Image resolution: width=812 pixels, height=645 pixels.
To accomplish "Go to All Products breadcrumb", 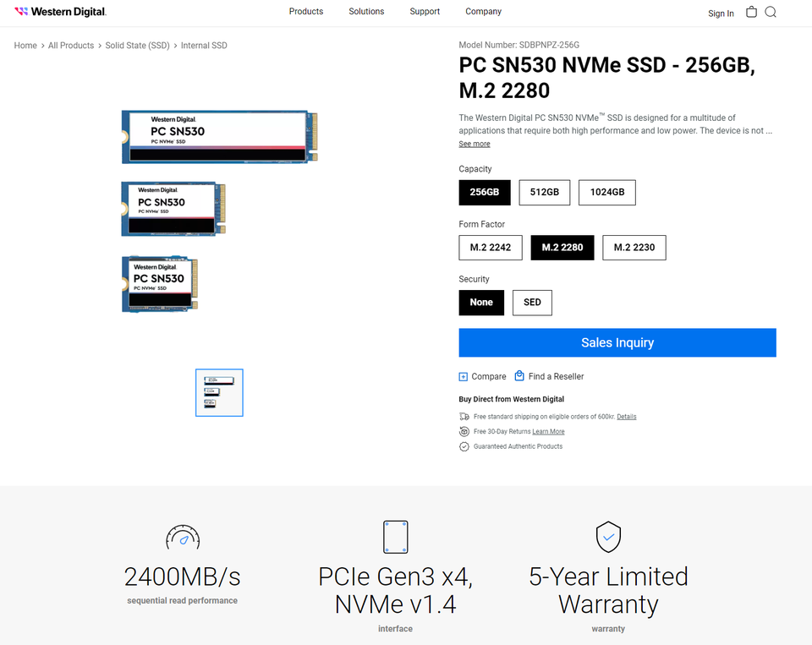I will (71, 46).
